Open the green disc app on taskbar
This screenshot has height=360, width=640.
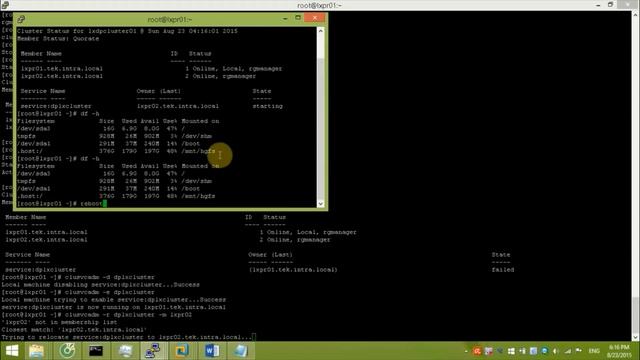(67, 351)
